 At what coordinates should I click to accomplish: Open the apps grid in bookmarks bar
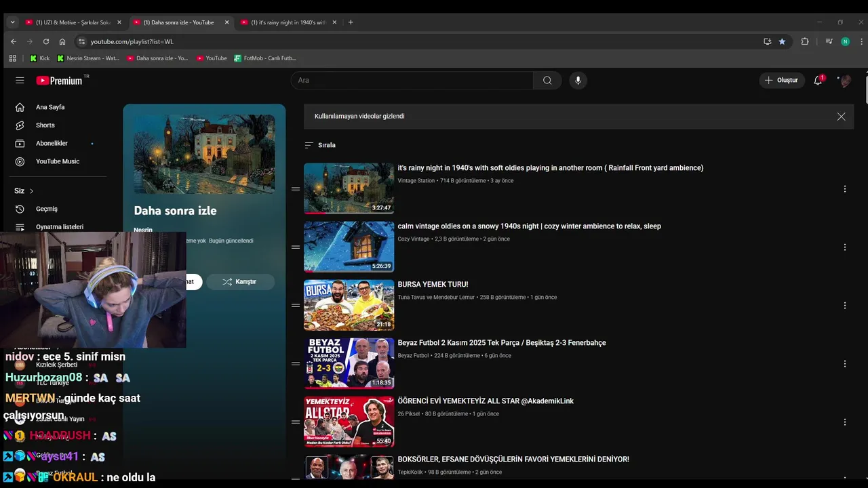pos(12,58)
